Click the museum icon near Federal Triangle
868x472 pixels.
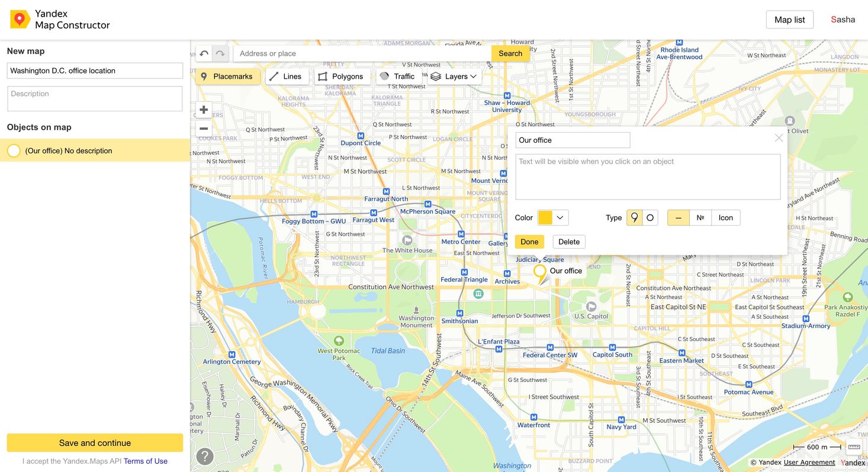pos(478,293)
